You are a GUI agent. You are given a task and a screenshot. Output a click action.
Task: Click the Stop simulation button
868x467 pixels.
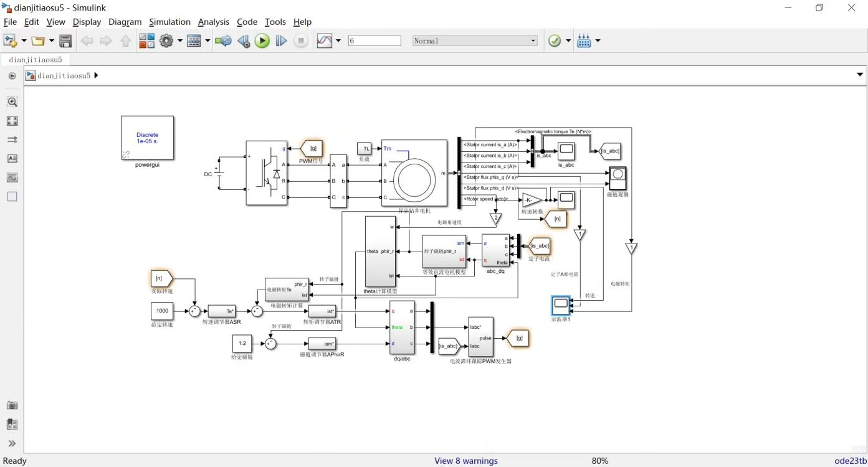pyautogui.click(x=301, y=40)
